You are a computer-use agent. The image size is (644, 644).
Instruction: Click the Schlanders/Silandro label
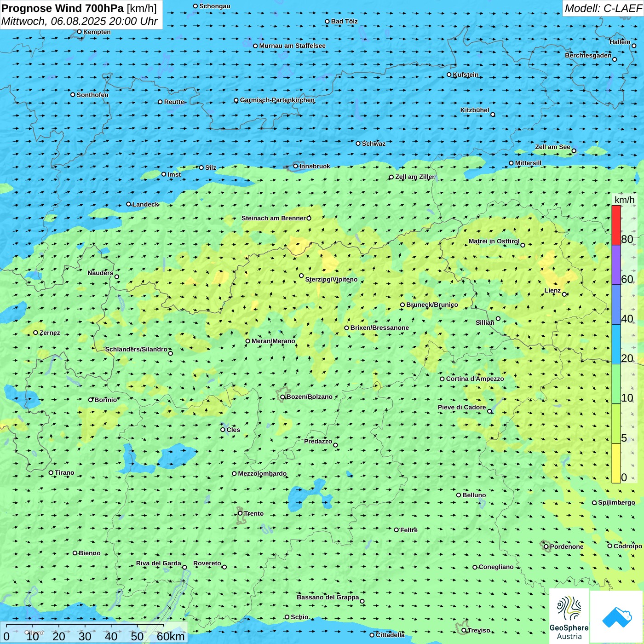tap(136, 349)
